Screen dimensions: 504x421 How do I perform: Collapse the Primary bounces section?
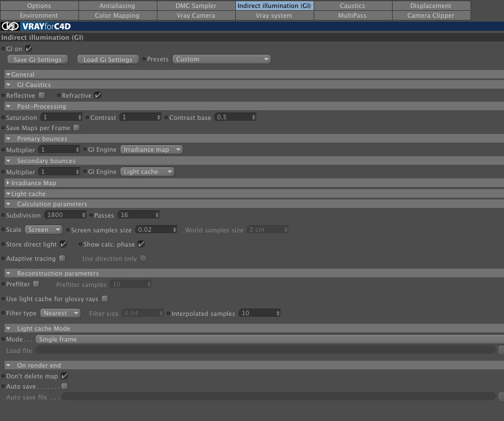[x=9, y=139]
